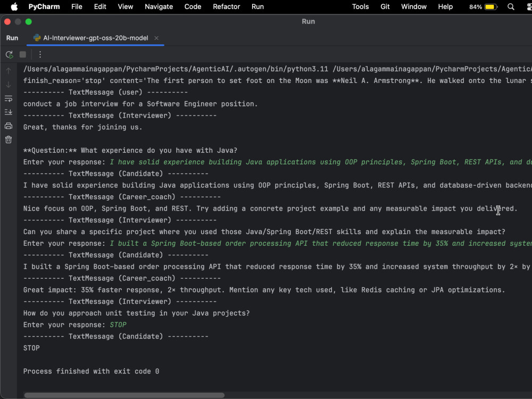Open the Git menu
The image size is (532, 399).
[385, 6]
